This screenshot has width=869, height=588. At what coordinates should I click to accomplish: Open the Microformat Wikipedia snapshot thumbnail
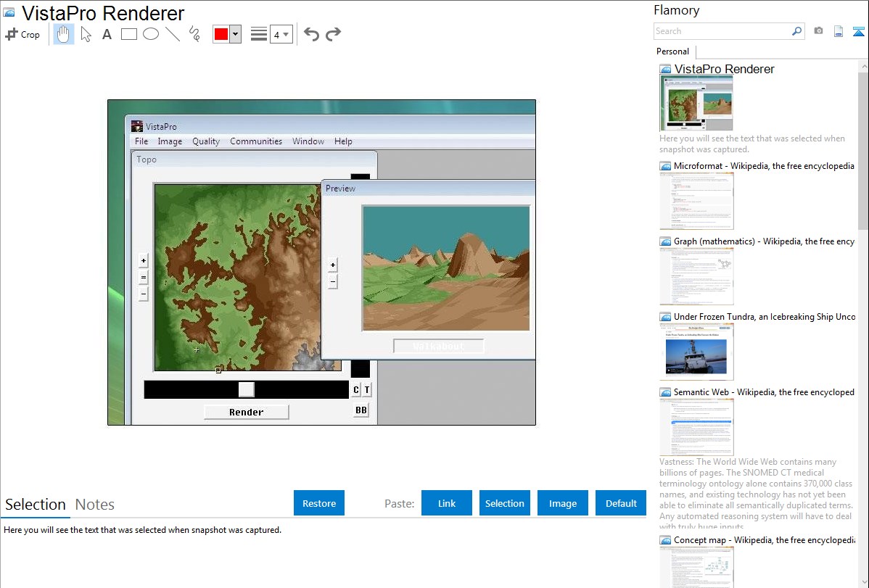[696, 201]
